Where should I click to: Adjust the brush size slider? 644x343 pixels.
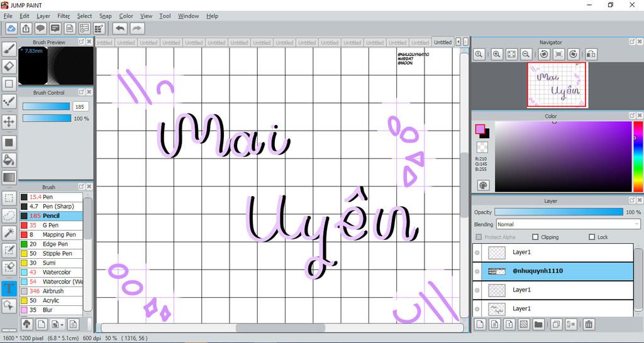click(x=47, y=107)
